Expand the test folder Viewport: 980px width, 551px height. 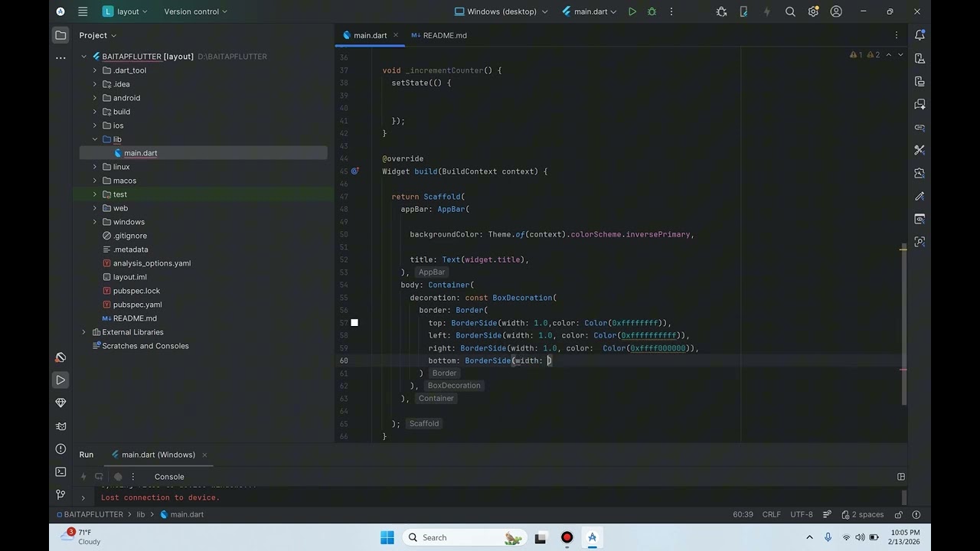tap(95, 194)
